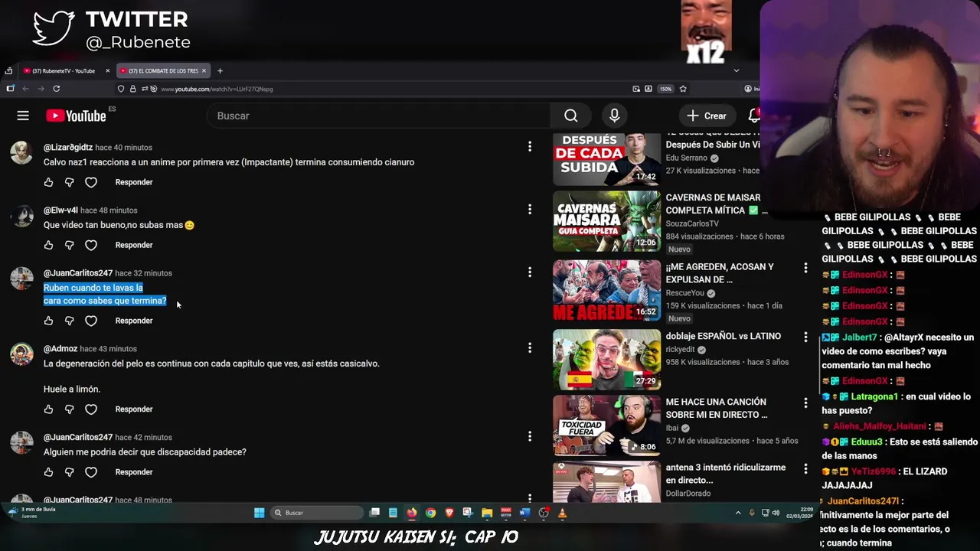Like the 'Ruben cuando te lavas' comment
The width and height of the screenshot is (980, 551).
coord(48,321)
